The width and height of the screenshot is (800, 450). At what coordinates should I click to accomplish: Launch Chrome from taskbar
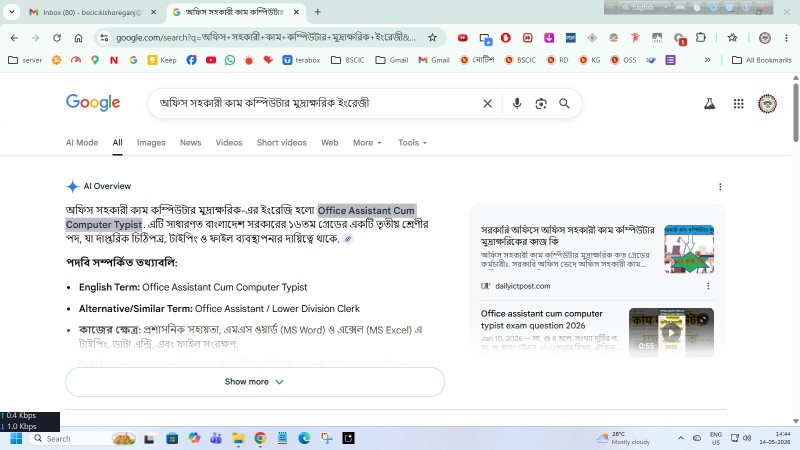(260, 438)
